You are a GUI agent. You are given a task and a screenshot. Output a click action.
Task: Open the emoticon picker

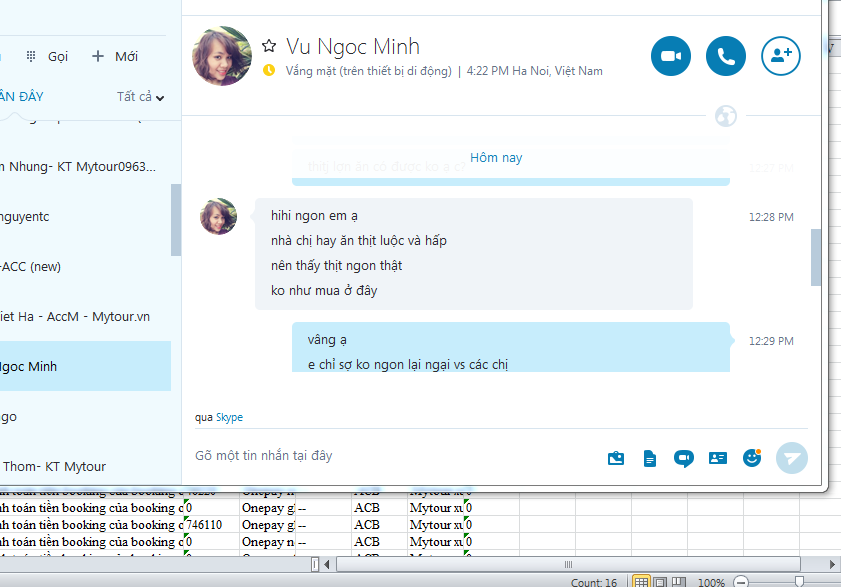(752, 458)
